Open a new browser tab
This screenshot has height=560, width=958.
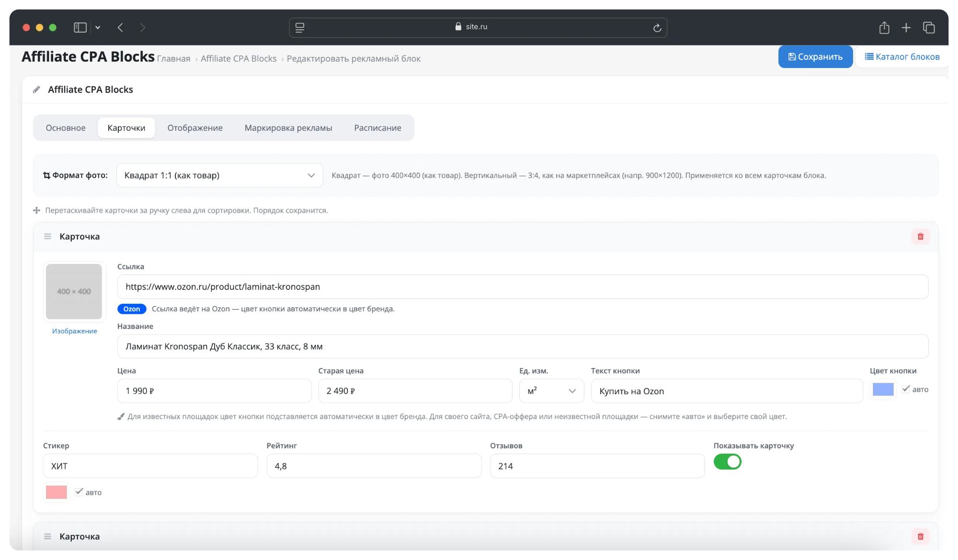click(x=906, y=28)
